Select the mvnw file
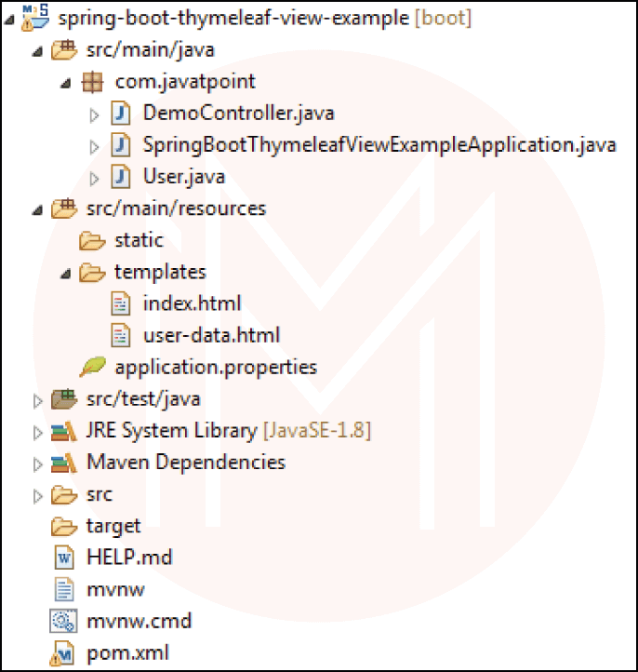This screenshot has height=672, width=638. (114, 589)
